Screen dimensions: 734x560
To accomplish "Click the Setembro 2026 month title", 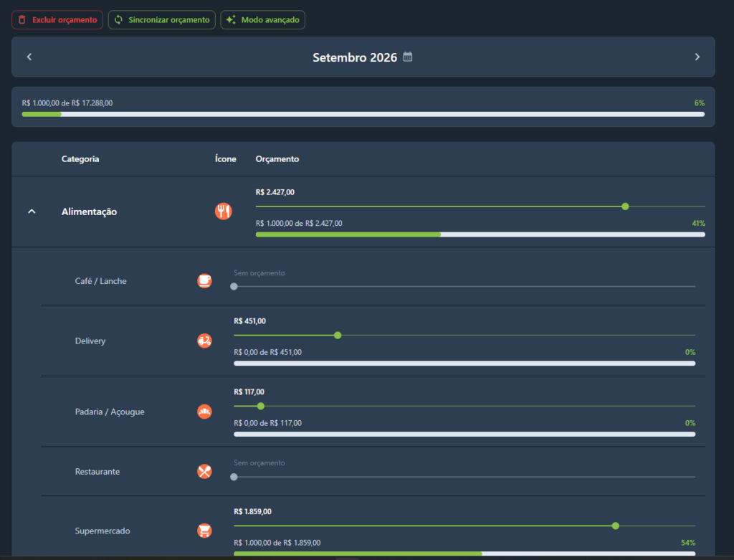I will click(355, 57).
